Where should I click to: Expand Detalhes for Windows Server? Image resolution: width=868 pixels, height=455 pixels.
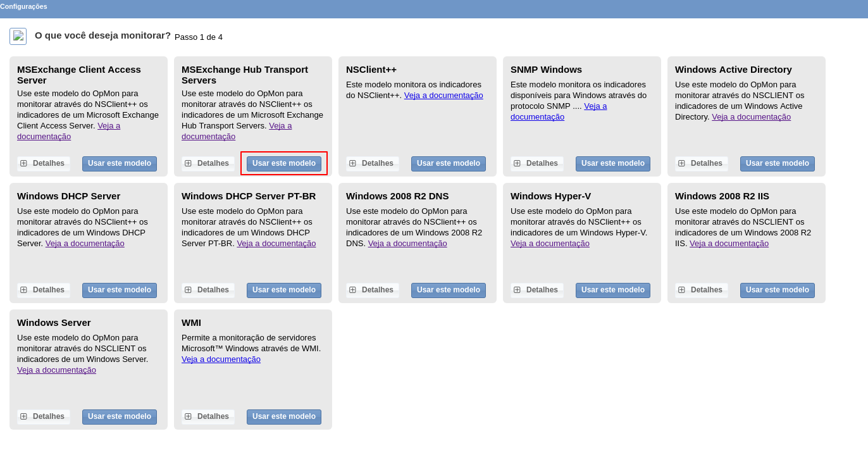click(44, 417)
